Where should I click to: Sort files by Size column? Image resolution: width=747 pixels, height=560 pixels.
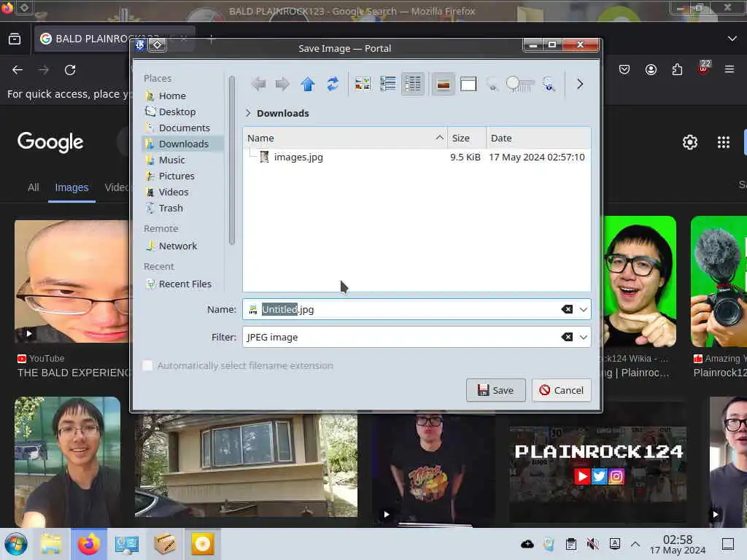tap(466, 138)
